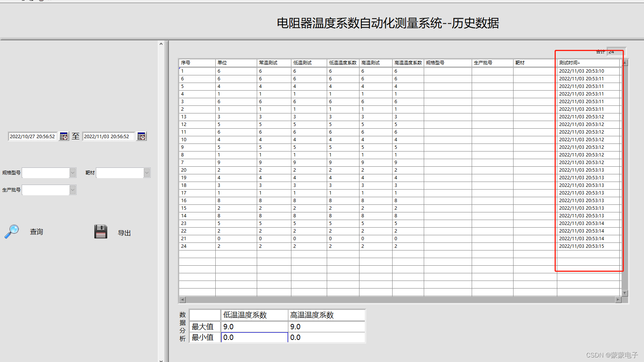Select the magnifier query icon
644x362 pixels.
click(x=12, y=231)
